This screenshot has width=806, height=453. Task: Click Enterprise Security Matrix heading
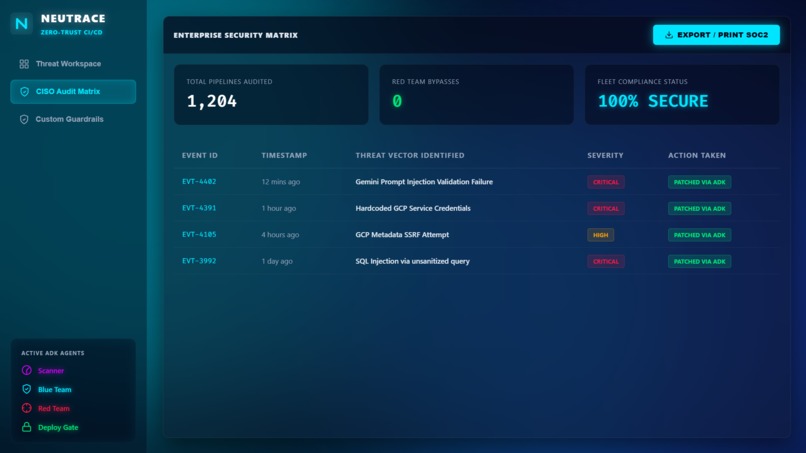(235, 35)
